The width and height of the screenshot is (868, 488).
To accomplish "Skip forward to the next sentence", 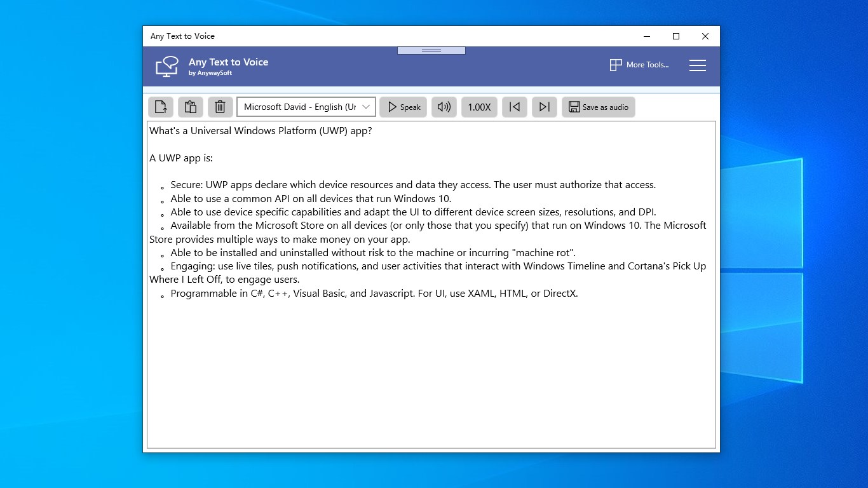I will 544,107.
